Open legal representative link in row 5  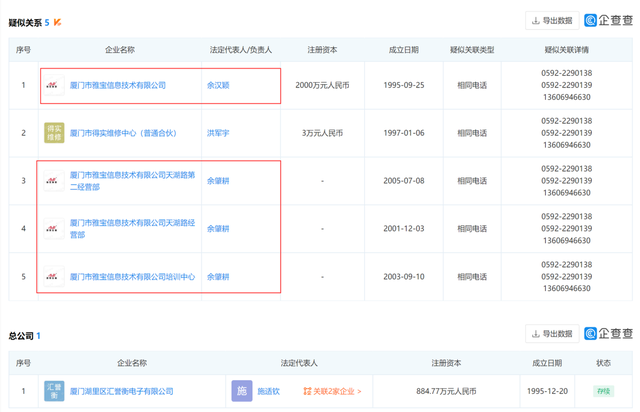click(x=218, y=277)
